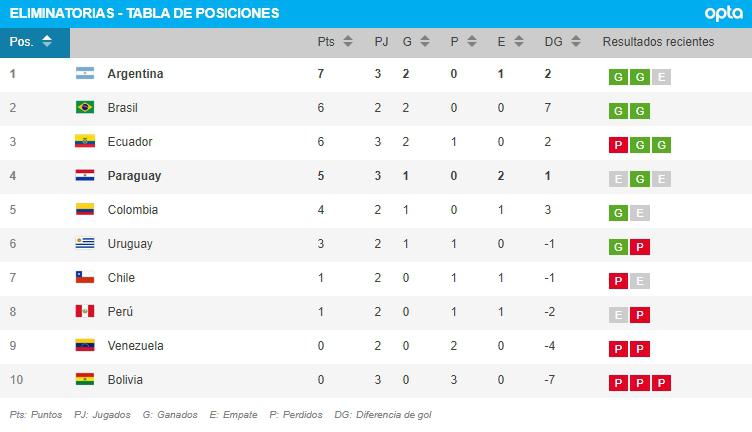Open the Venezuela team link

click(x=133, y=346)
